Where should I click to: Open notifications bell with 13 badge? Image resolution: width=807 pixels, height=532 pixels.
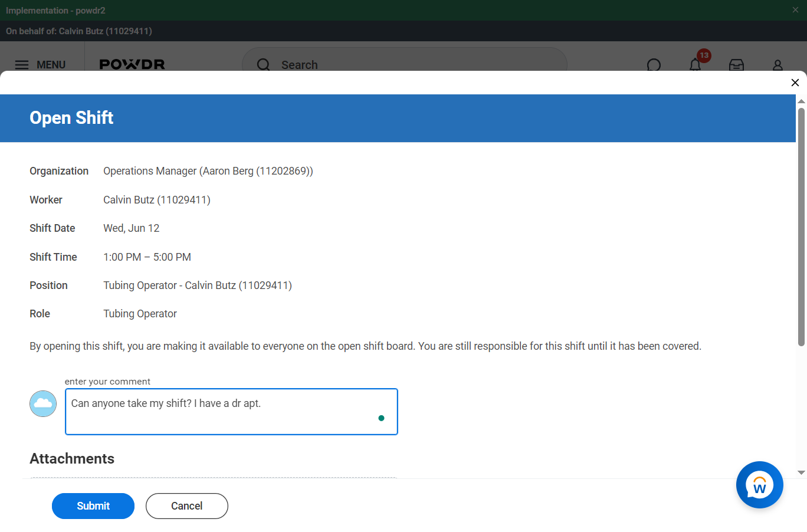(696, 64)
